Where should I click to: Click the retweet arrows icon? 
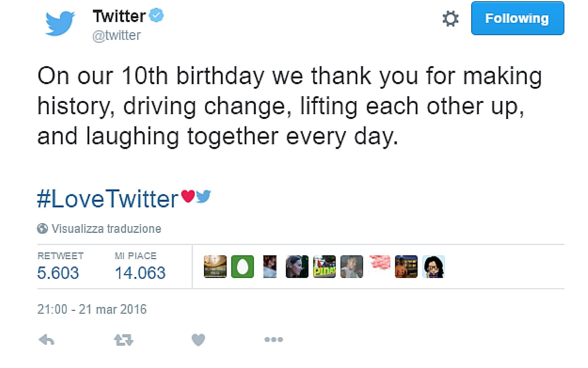pyautogui.click(x=123, y=340)
